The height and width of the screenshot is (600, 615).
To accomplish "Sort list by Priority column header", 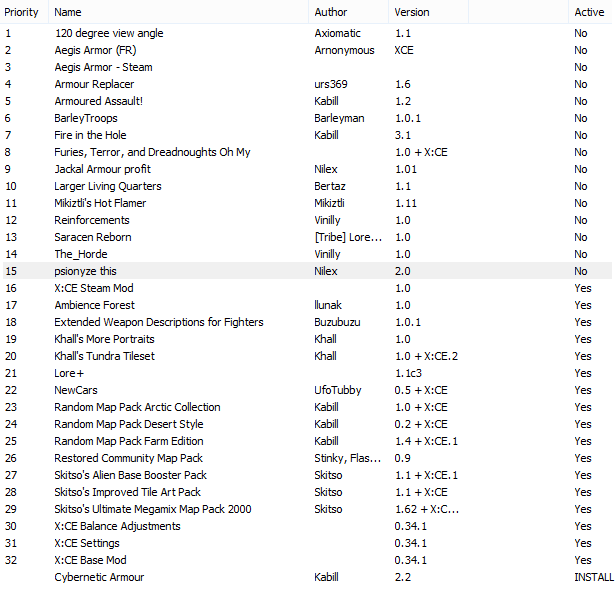I will [x=24, y=12].
